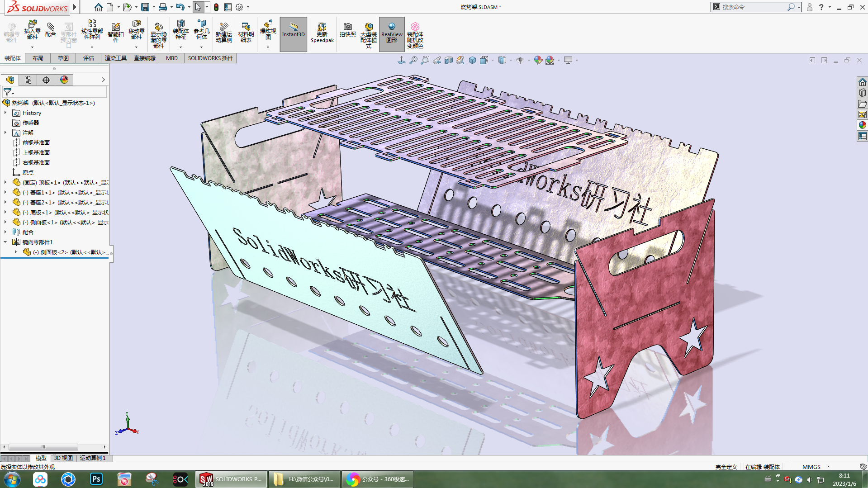This screenshot has height=488, width=868.
Task: Expand the History tree node
Action: tap(5, 113)
